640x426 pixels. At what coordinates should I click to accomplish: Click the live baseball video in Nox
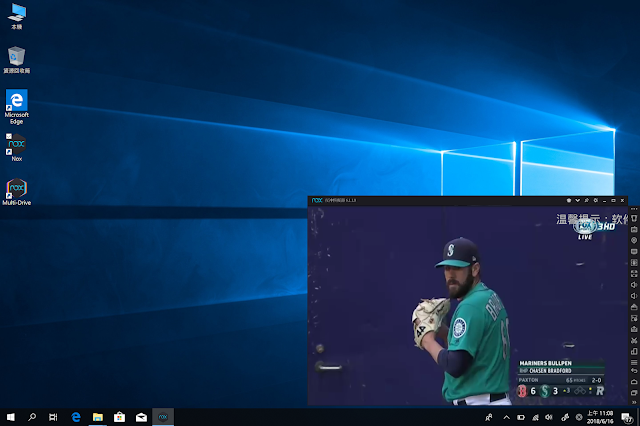tap(468, 306)
